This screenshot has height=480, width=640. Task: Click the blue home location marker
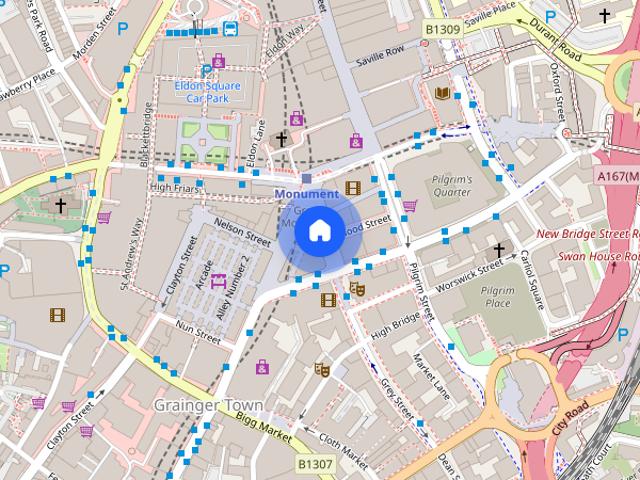click(x=320, y=231)
